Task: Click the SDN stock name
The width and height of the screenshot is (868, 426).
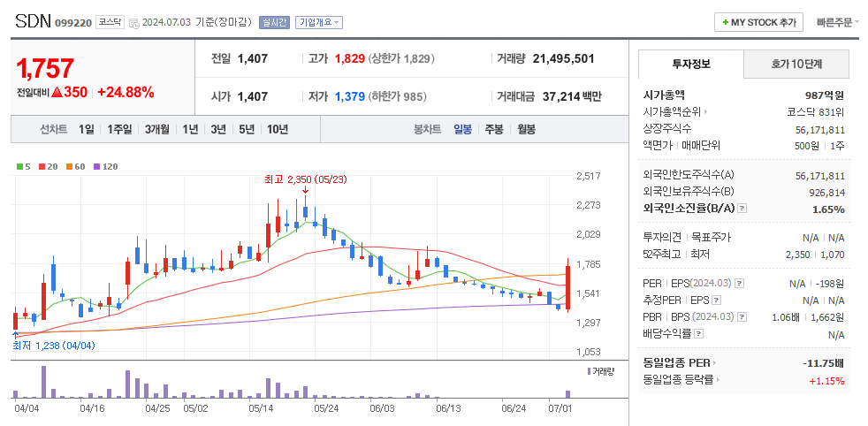Action: click(x=33, y=21)
